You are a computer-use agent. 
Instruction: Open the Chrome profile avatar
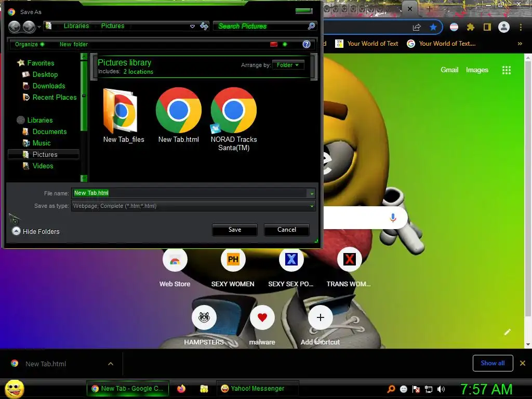click(504, 27)
